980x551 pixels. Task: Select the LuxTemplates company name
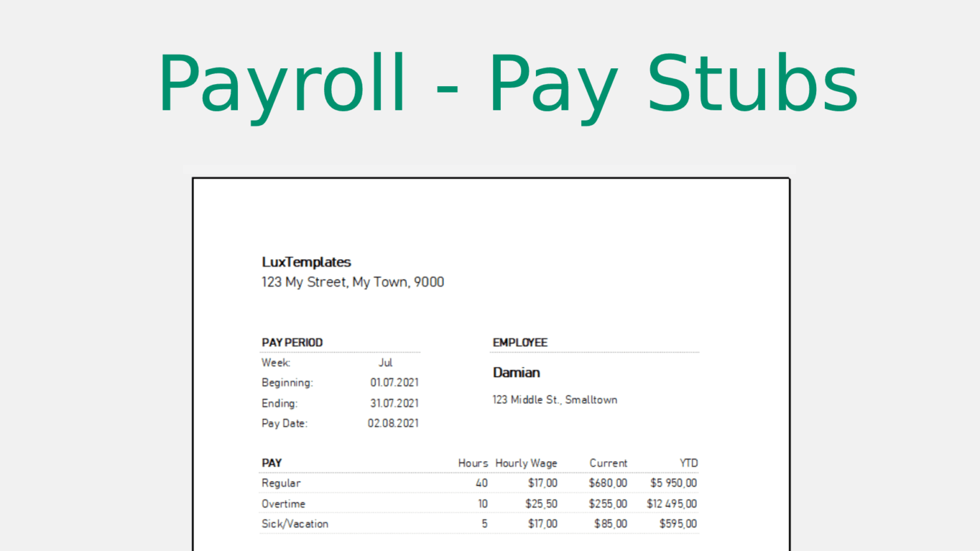(306, 262)
